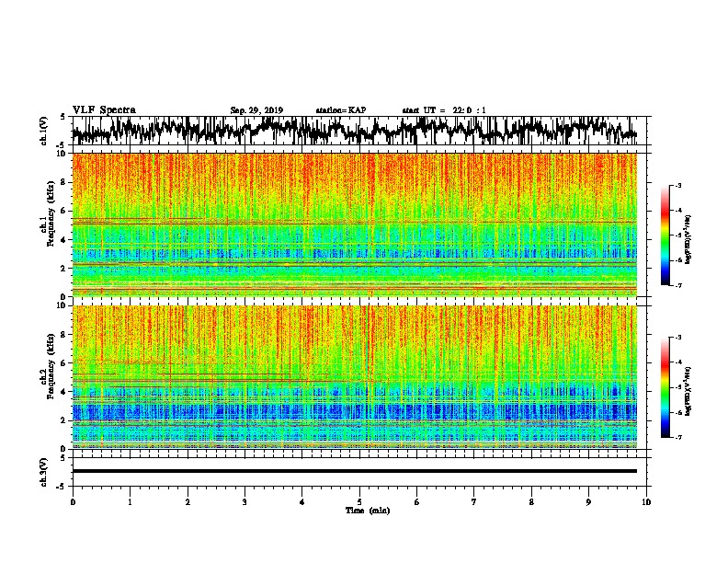This screenshot has height=563, width=728.
Task: Click the 'start UT = 22:0:1' text
Action: point(444,110)
